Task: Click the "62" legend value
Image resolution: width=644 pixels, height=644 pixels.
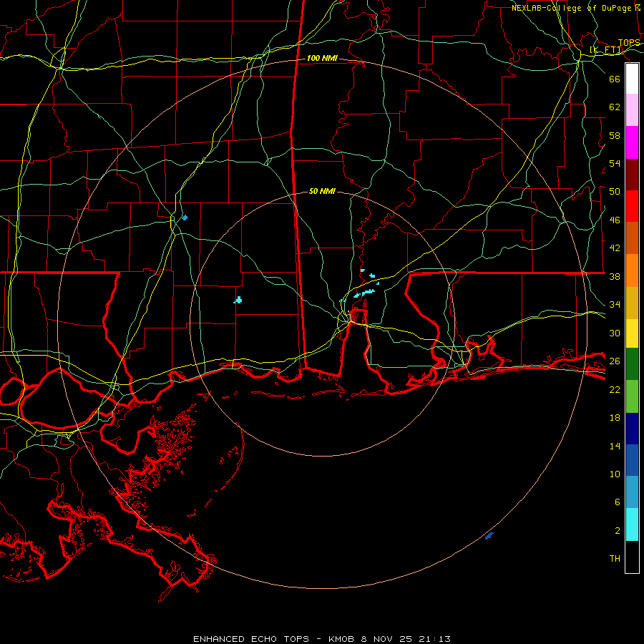Action: point(615,107)
